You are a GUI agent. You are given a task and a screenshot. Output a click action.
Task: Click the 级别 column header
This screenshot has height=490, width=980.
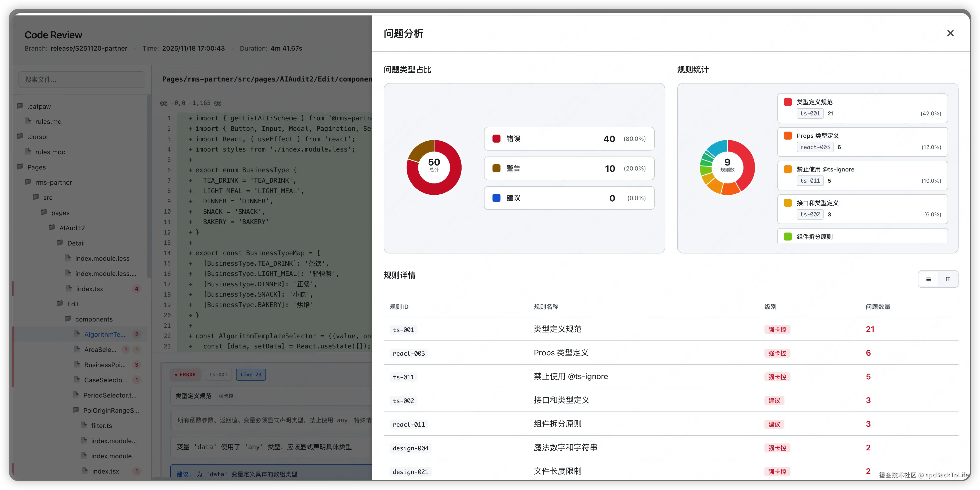[770, 307]
